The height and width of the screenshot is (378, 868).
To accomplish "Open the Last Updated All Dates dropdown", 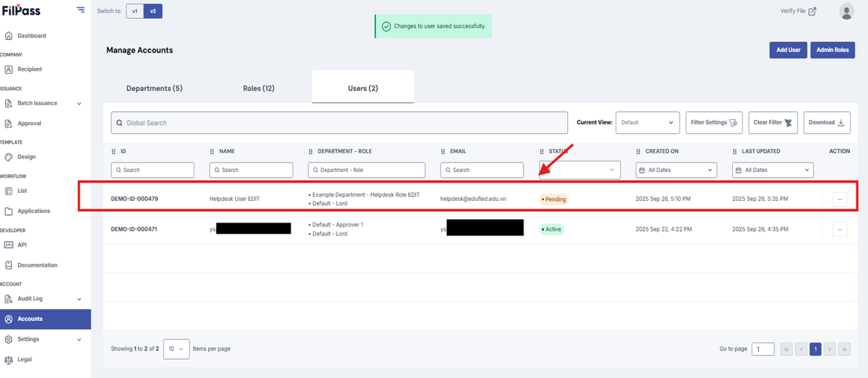I will click(773, 170).
